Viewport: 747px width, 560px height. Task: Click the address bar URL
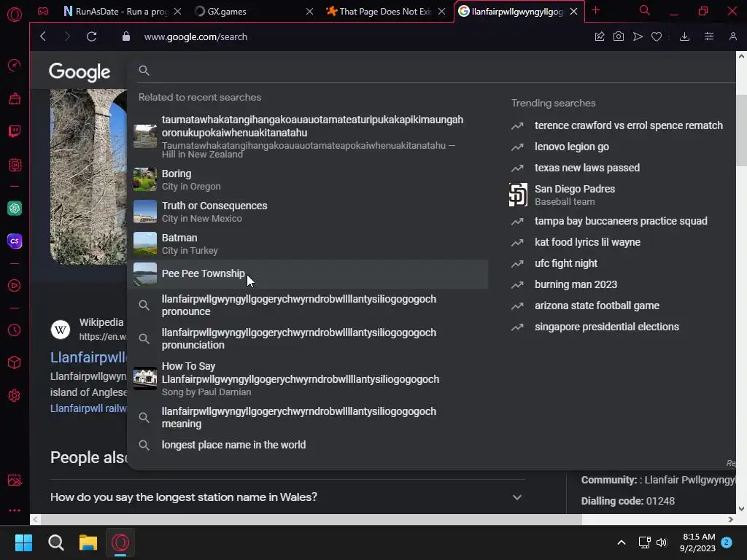[196, 36]
